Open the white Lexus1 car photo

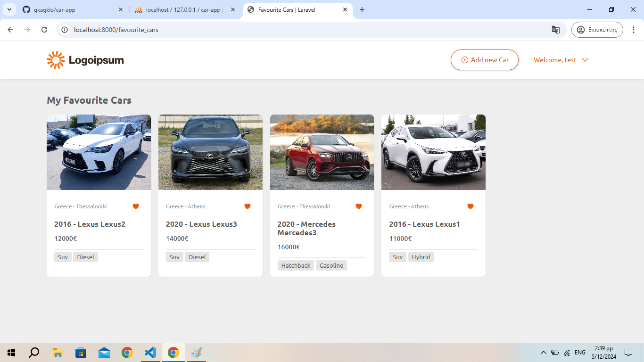coord(433,152)
